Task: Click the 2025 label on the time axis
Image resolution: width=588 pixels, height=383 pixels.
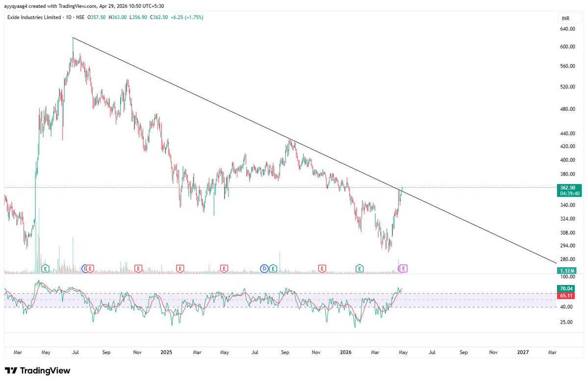Action: pos(166,352)
